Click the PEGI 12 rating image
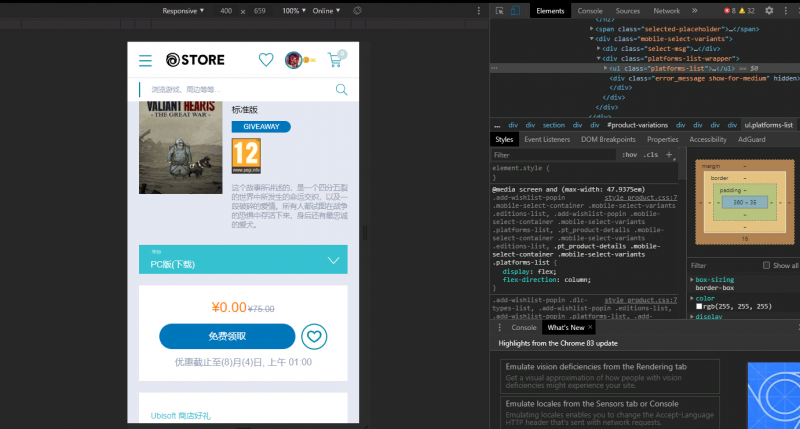 pos(246,156)
